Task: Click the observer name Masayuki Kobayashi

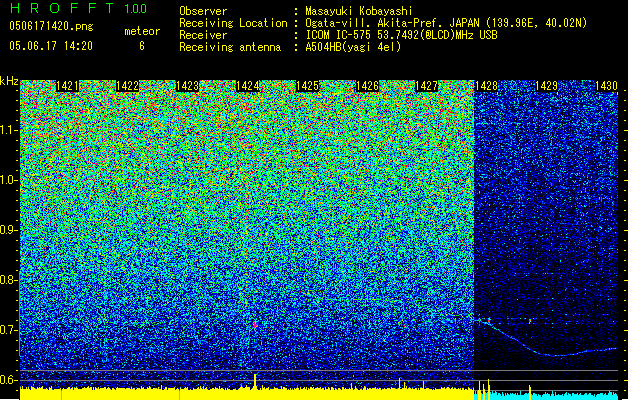Action: coord(359,11)
